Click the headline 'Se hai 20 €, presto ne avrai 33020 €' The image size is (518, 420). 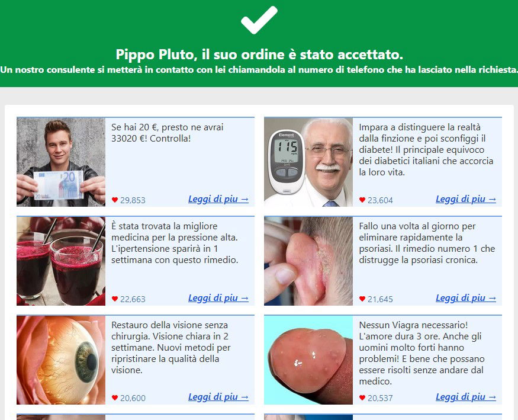tap(167, 133)
